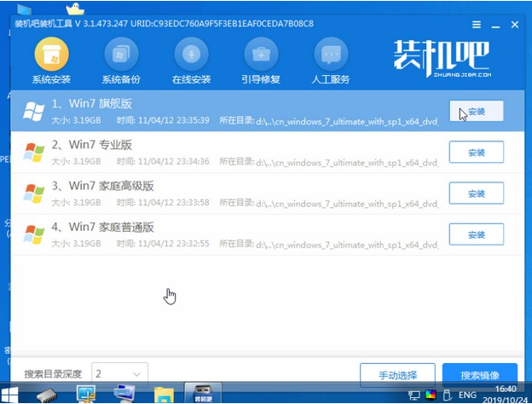Open the 系统备份 (System Backup) icon

tap(121, 55)
